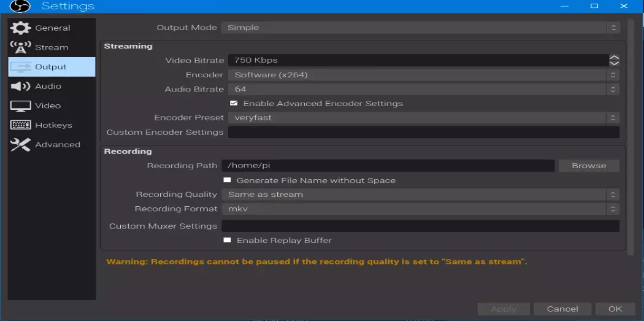
Task: Increase Video Bitrate with up arrow
Action: tap(614, 57)
